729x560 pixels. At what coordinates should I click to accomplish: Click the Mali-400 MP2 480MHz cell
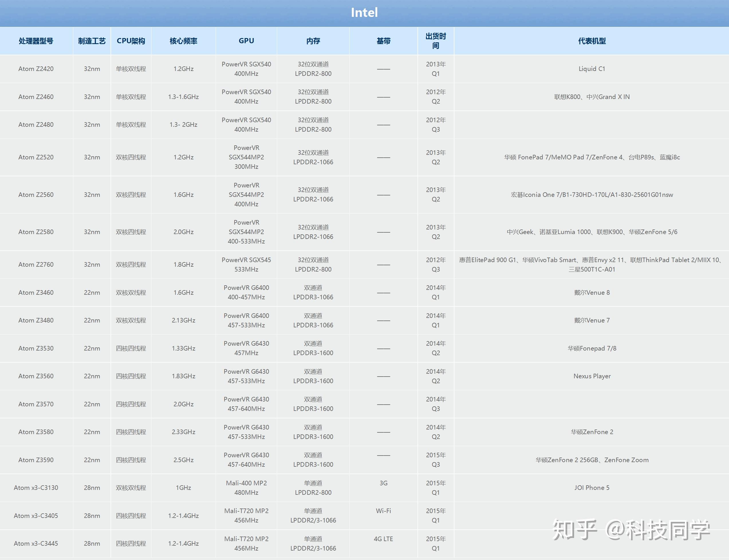click(x=246, y=488)
